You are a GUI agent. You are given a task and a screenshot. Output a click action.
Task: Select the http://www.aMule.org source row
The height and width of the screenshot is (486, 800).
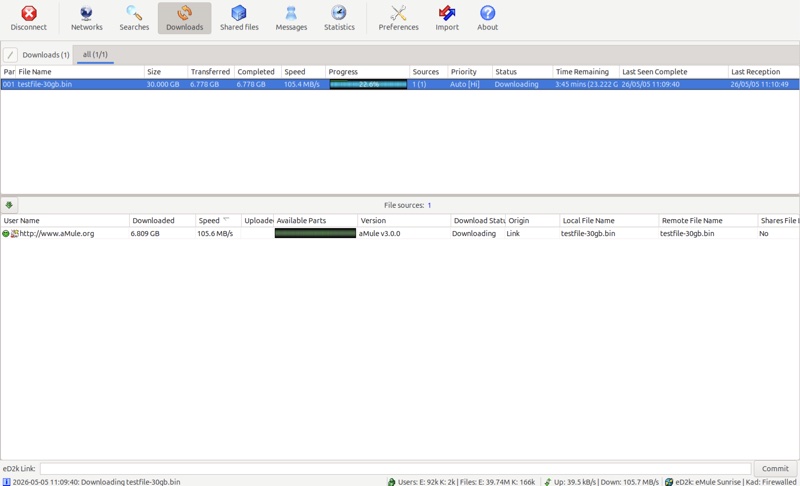[x=400, y=234]
